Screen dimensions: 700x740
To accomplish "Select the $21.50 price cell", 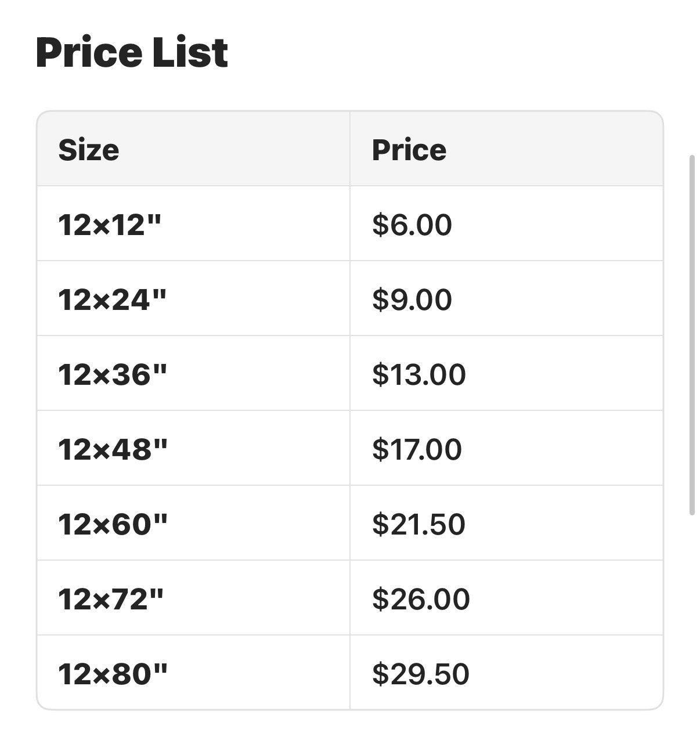I will (419, 524).
